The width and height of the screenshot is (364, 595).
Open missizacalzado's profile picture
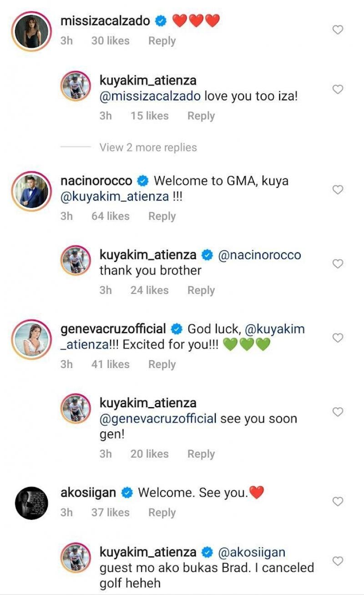(x=32, y=32)
